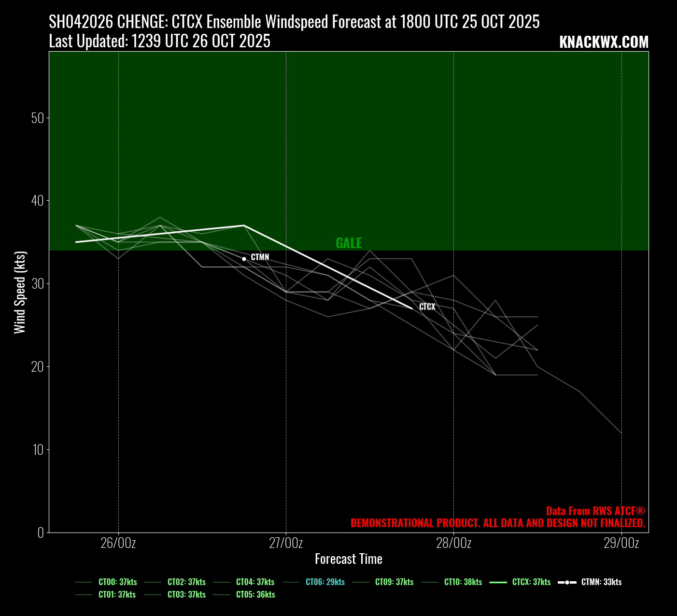Click the Forecast Time axis title
This screenshot has height=616, width=677.
(349, 559)
